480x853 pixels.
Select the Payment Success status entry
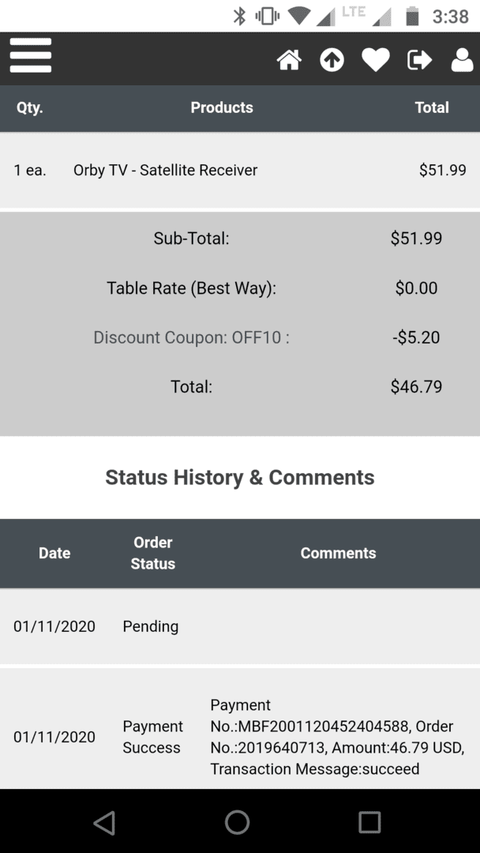pyautogui.click(x=153, y=737)
